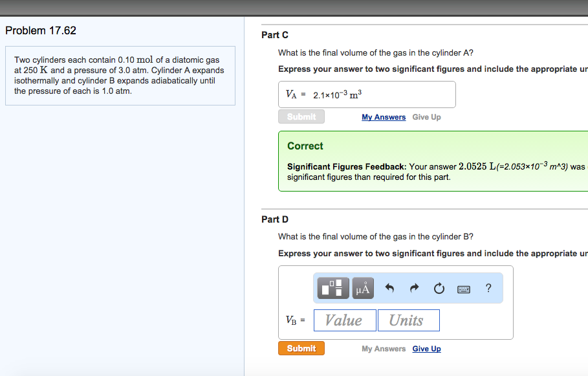Viewport: 588px width, 376px height.
Task: Select the VA answer box
Action: click(x=365, y=94)
